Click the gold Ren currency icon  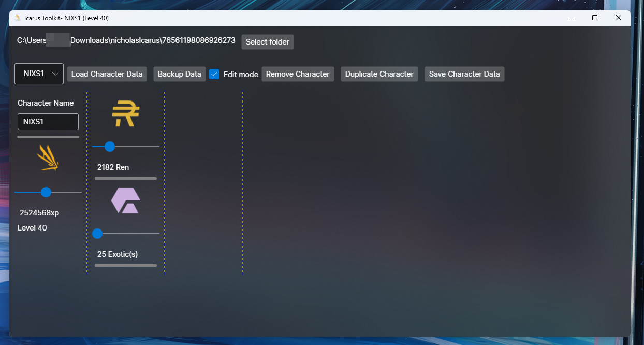click(126, 113)
